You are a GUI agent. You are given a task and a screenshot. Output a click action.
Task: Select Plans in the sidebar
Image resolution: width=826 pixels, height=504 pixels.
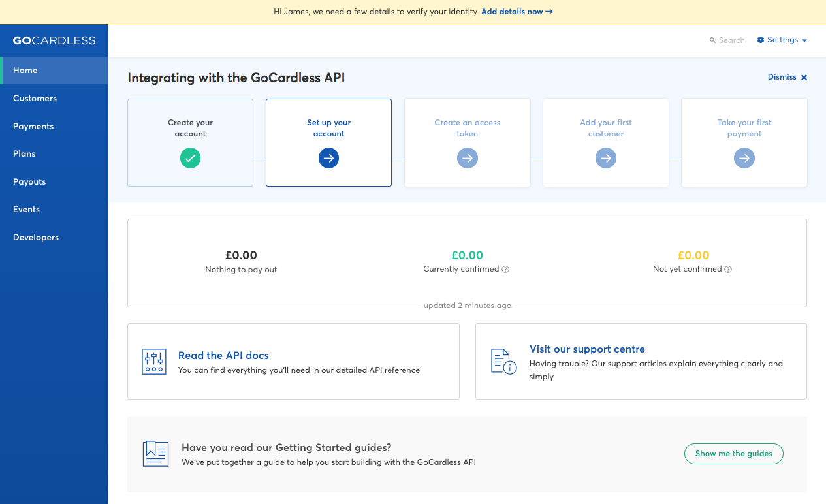pyautogui.click(x=54, y=154)
